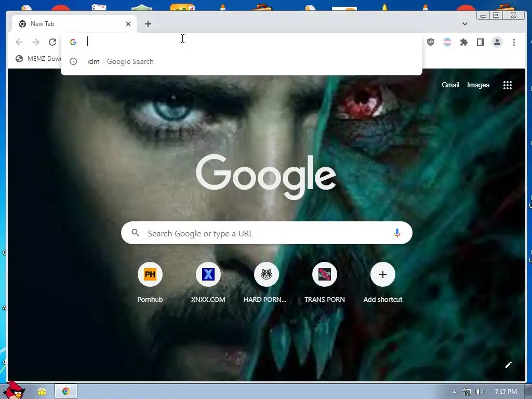Toggle the Chrome side panel
This screenshot has height=399, width=532.
[481, 42]
